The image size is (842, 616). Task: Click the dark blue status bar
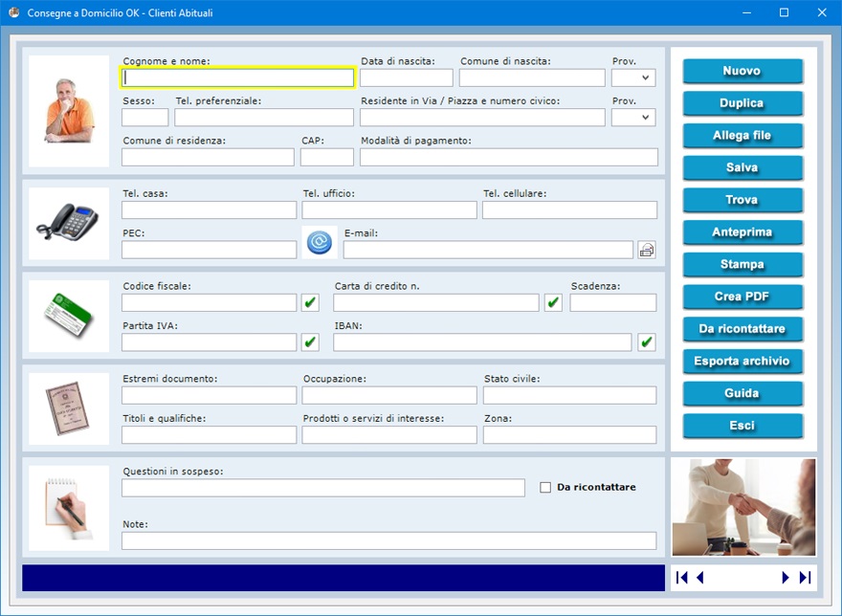click(x=343, y=578)
